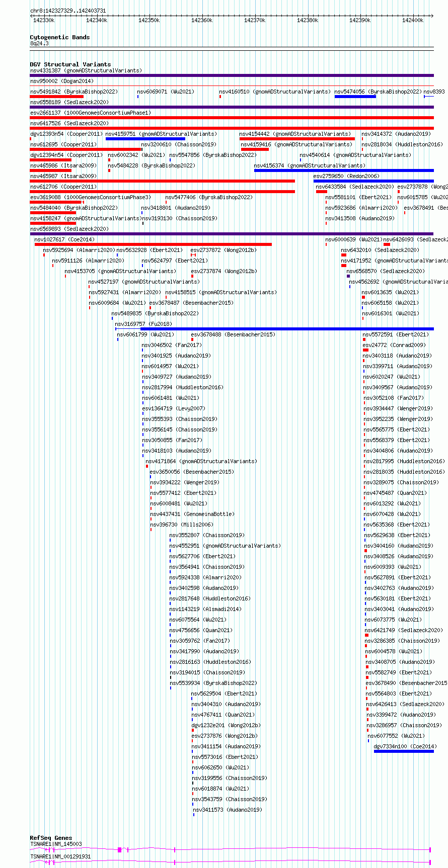Click nsv4154442 (gnomADStructuralVariants) label
This screenshot has width=448, height=868.
pos(295,134)
